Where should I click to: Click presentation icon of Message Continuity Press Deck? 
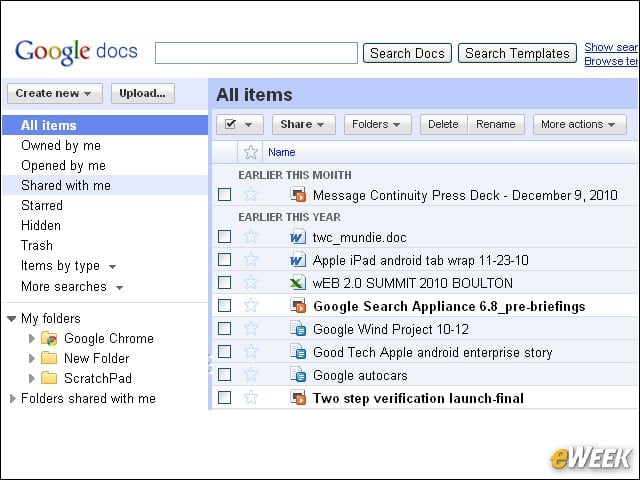tap(298, 194)
